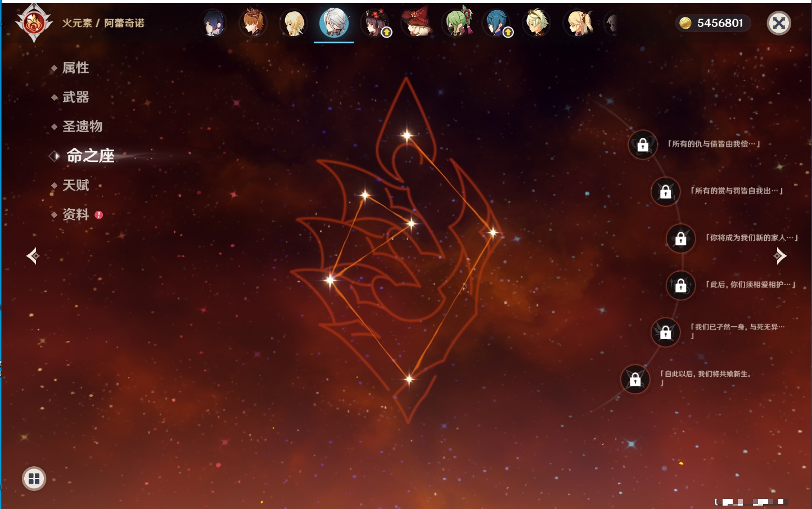Viewport: 812px width, 509px height.
Task: Go to next character with right arrow
Action: [x=780, y=256]
